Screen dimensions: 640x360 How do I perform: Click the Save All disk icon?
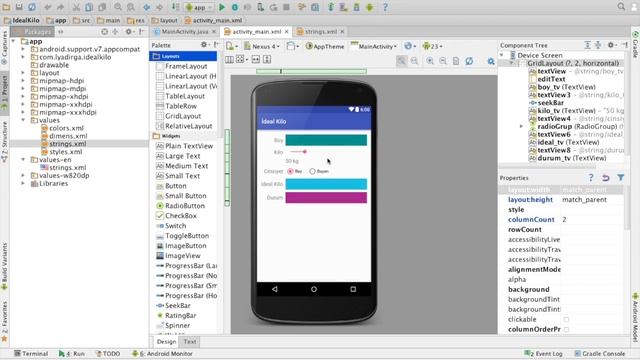pyautogui.click(x=19, y=7)
